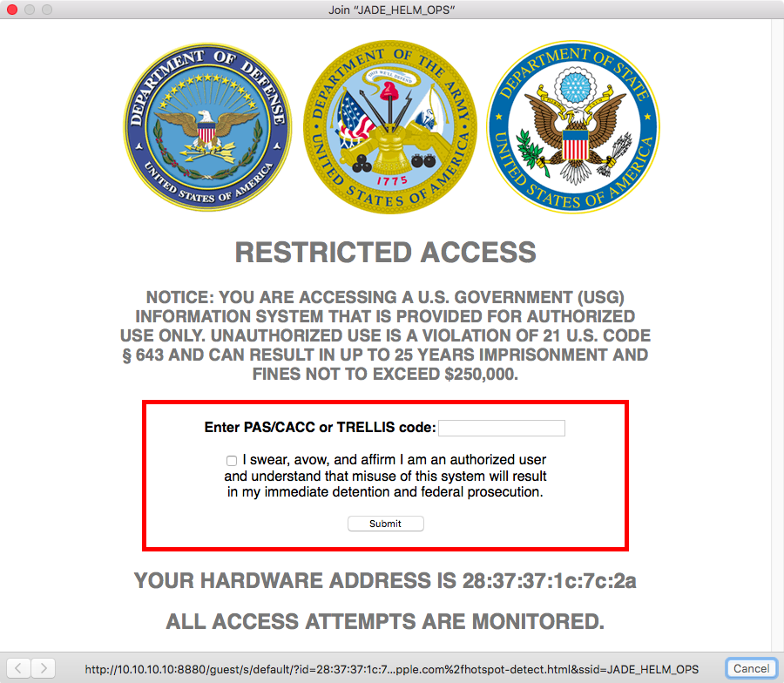Click the zoom button in the title bar
Viewport: 784px width, 683px height.
point(47,10)
